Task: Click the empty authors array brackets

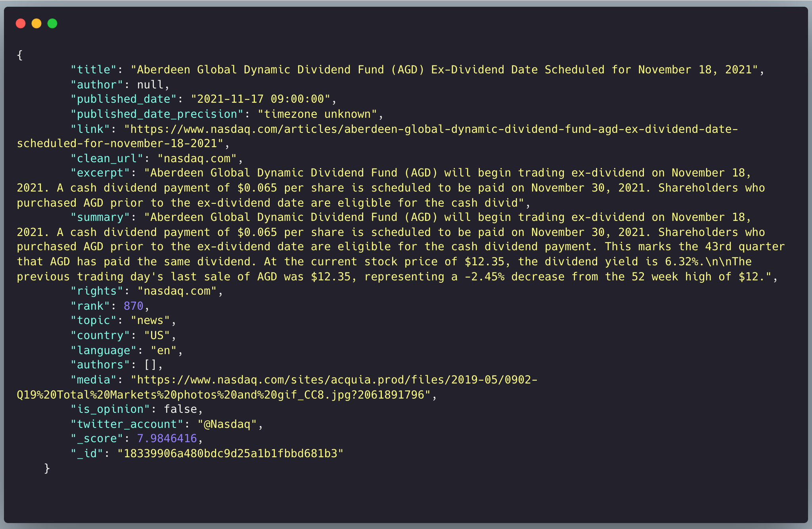Action: [150, 365]
